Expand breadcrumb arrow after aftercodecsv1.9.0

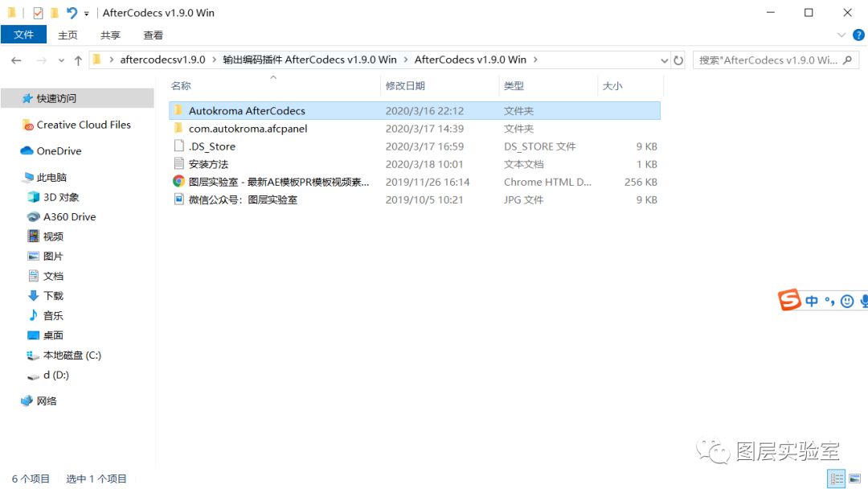click(x=215, y=60)
